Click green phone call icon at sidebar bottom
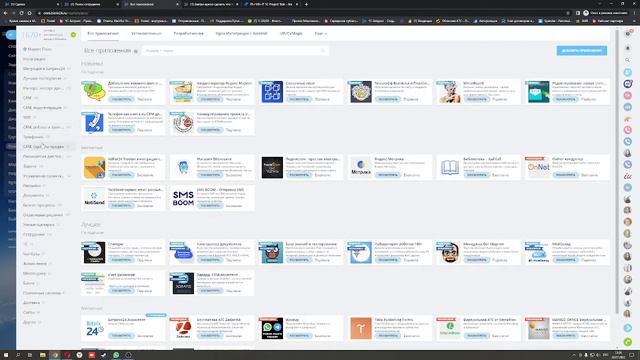This screenshot has width=640, height=360. [x=628, y=342]
